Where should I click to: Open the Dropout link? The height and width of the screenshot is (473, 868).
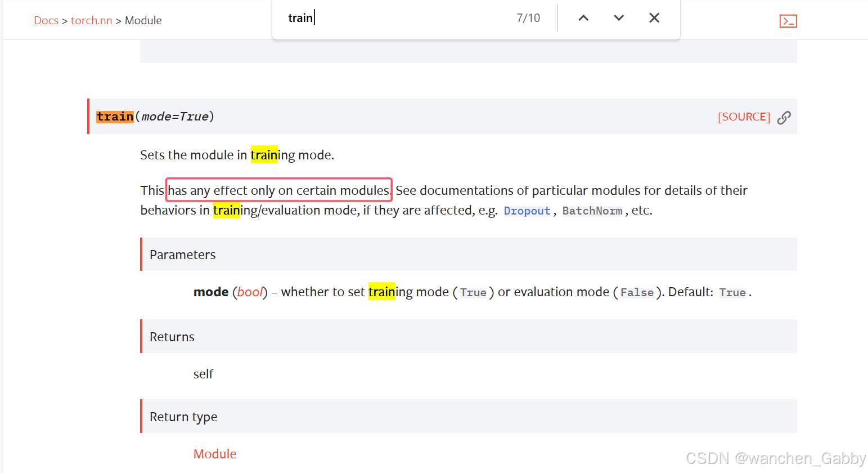(527, 211)
